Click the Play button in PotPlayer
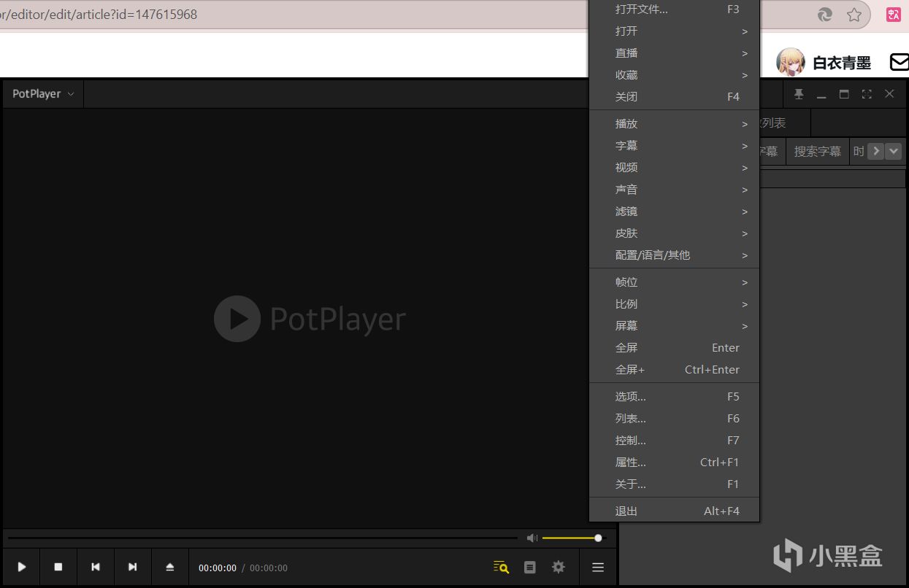 click(x=22, y=567)
